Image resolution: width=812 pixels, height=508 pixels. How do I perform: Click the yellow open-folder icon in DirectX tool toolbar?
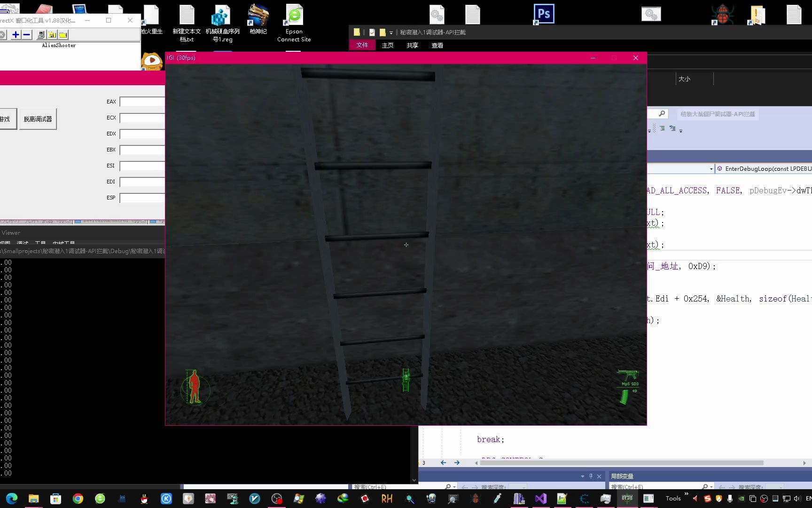tap(63, 35)
